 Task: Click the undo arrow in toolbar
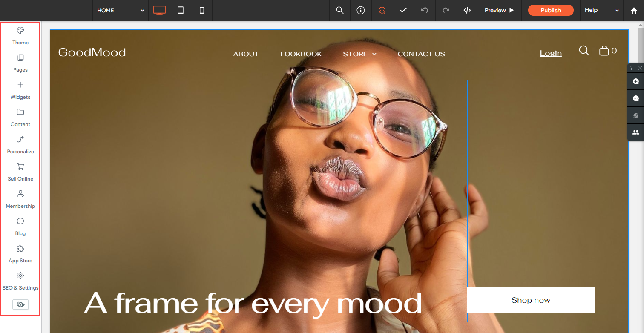(425, 10)
